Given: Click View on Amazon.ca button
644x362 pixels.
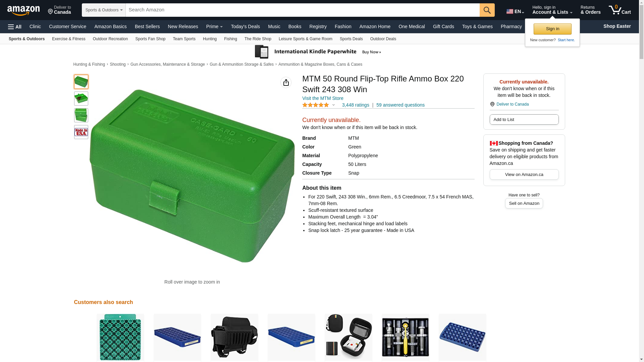Looking at the screenshot, I should tap(524, 174).
